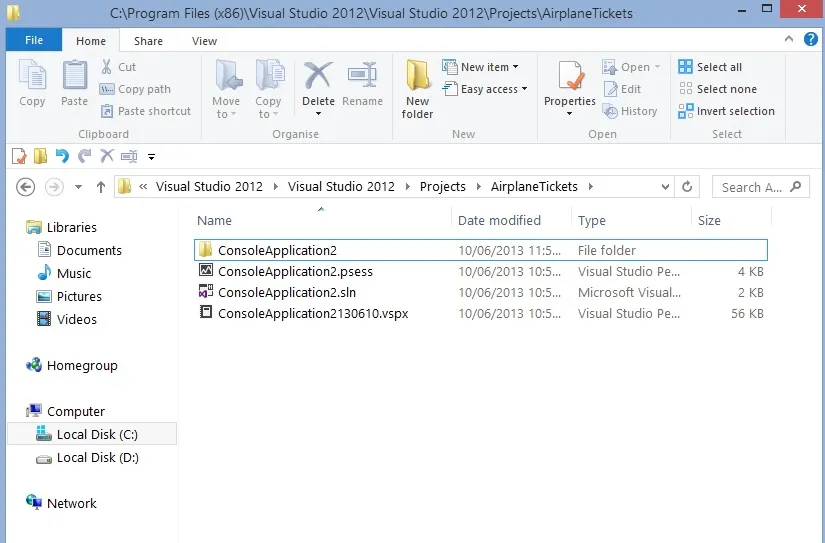Open the Move to menu
The image size is (825, 543).
[x=226, y=90]
